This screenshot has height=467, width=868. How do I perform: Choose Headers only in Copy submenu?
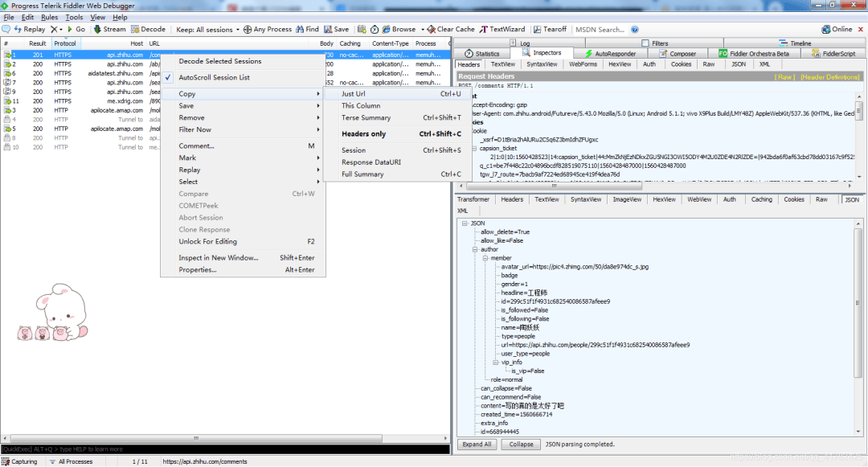[398, 134]
